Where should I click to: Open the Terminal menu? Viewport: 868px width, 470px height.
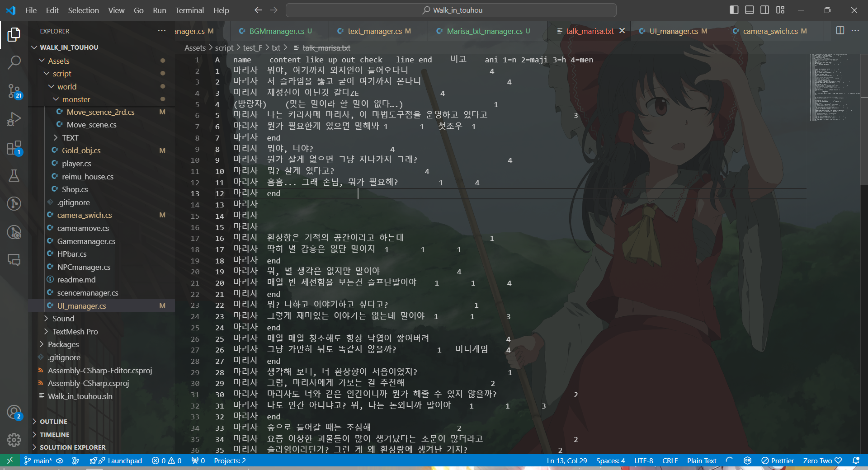pos(189,10)
